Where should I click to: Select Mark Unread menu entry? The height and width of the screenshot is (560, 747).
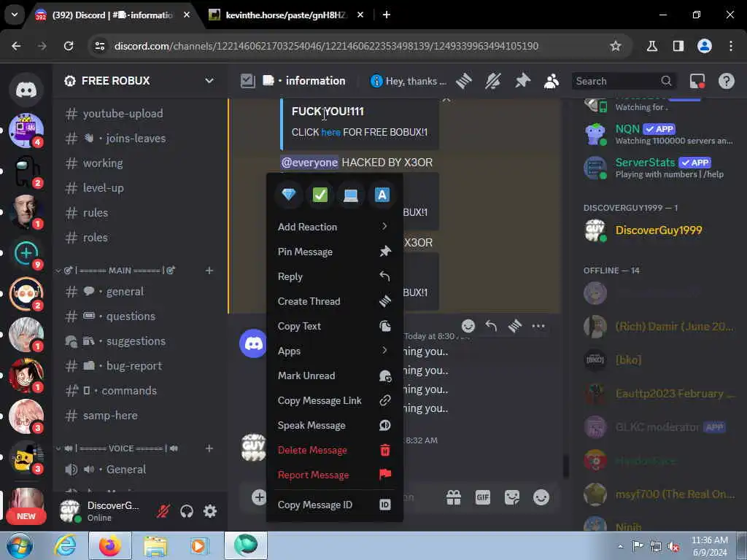pyautogui.click(x=334, y=376)
